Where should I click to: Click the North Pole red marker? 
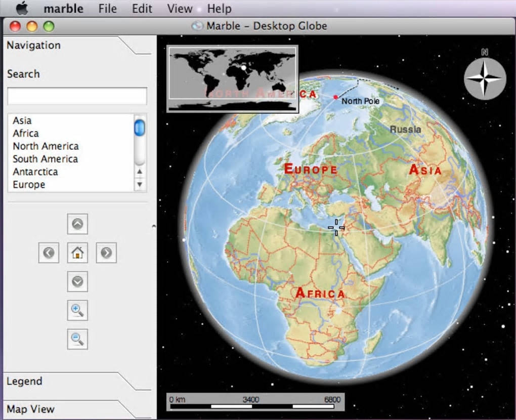pyautogui.click(x=336, y=97)
